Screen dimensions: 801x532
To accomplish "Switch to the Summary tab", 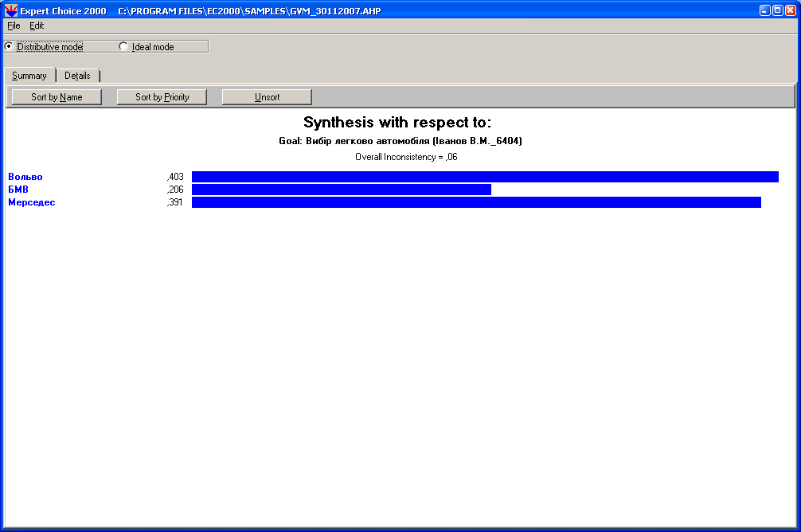I will (x=29, y=76).
